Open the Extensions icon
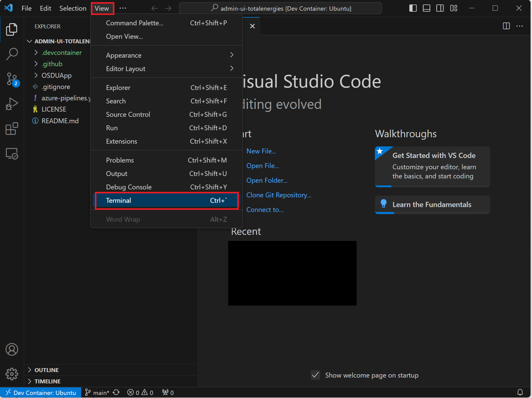The height and width of the screenshot is (398, 532). pos(12,129)
